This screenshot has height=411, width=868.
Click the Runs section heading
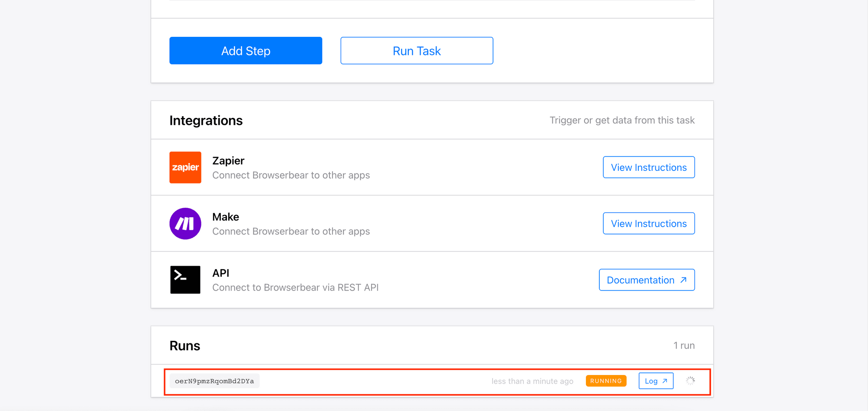[185, 345]
